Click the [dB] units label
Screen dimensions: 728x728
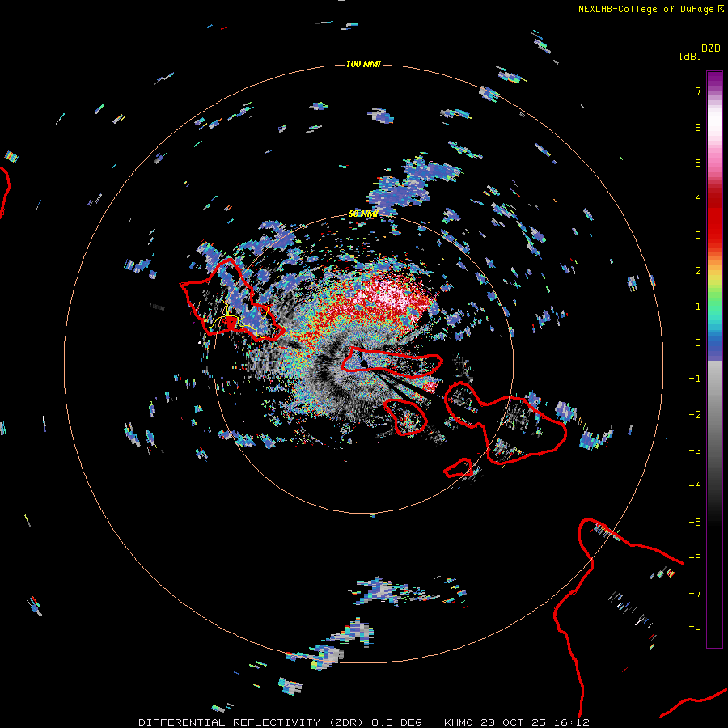click(690, 56)
